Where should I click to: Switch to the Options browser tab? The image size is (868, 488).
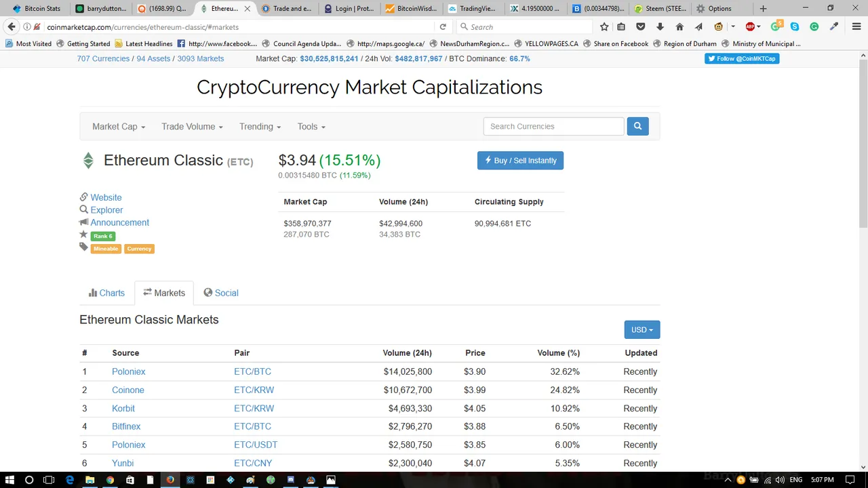click(720, 9)
